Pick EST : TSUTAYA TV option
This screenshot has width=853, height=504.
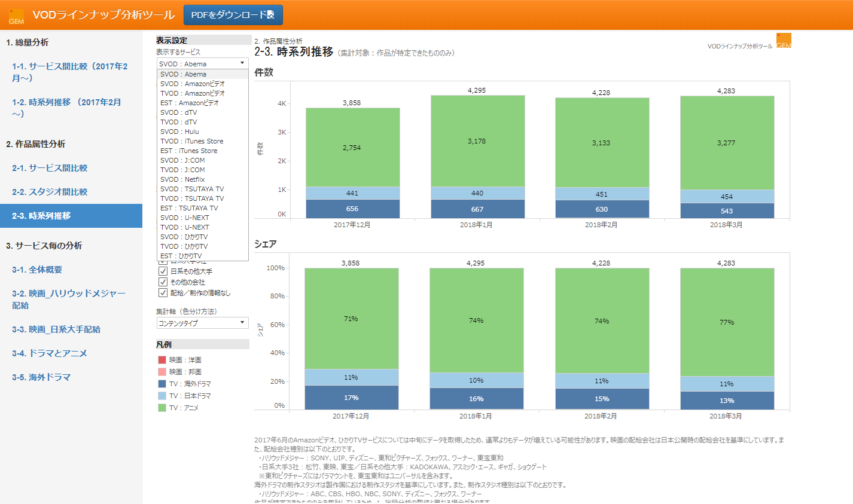203,208
